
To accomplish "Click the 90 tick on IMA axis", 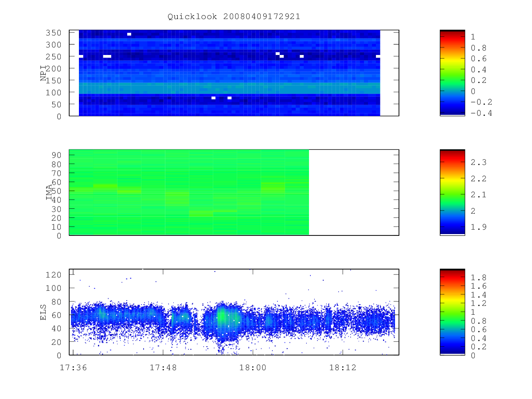I will 57,155.
